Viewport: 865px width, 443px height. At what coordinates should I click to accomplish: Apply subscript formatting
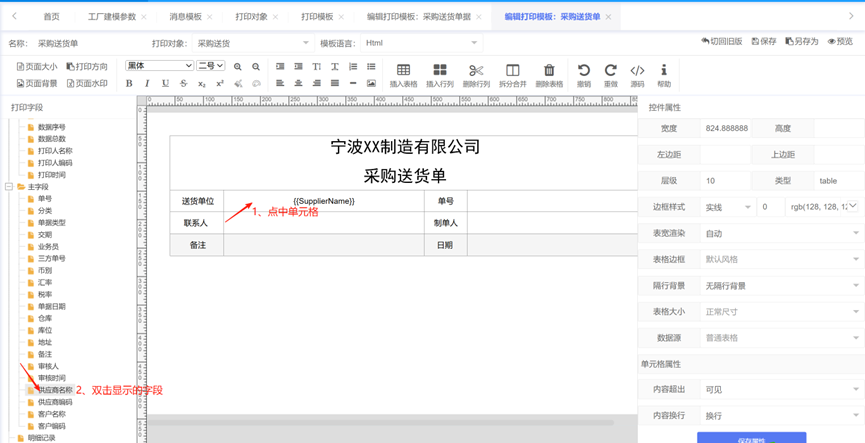click(201, 83)
